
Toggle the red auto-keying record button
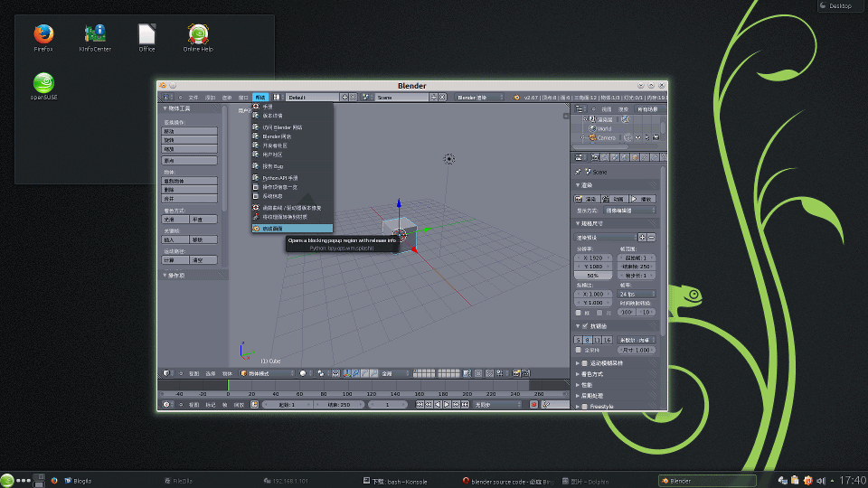click(534, 405)
